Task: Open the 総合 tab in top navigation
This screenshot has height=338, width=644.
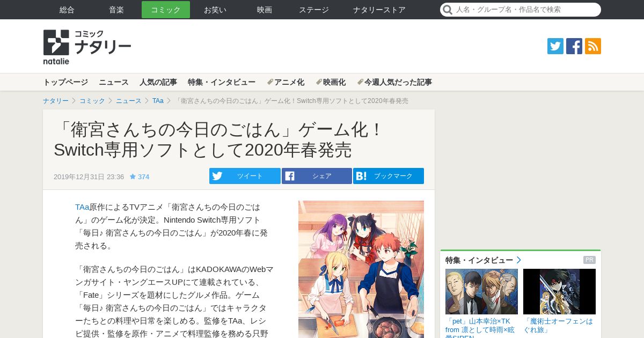Action: 67,10
